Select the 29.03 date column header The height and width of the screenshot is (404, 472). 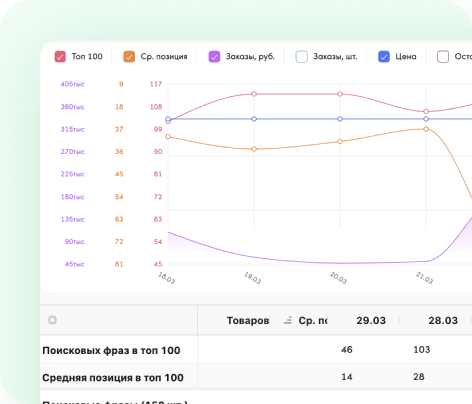371,320
